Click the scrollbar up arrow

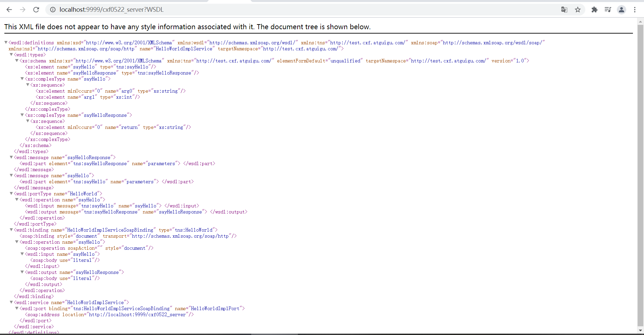641,21
